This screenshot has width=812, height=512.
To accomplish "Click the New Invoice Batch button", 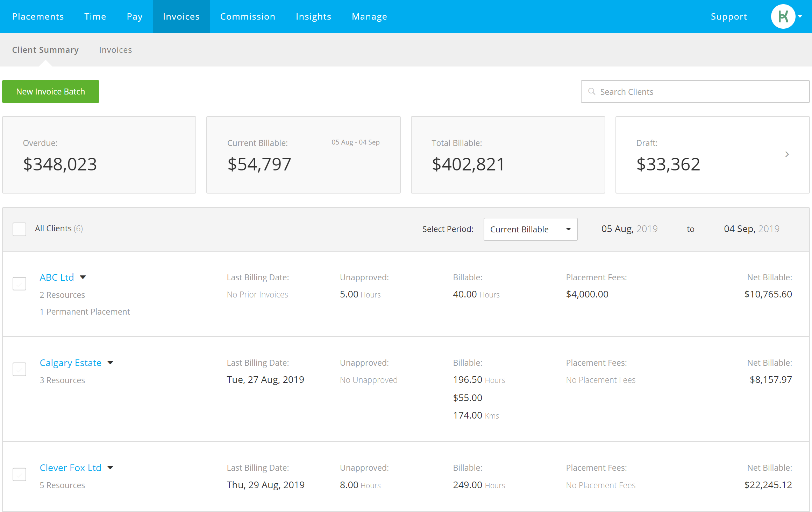I will 51,91.
